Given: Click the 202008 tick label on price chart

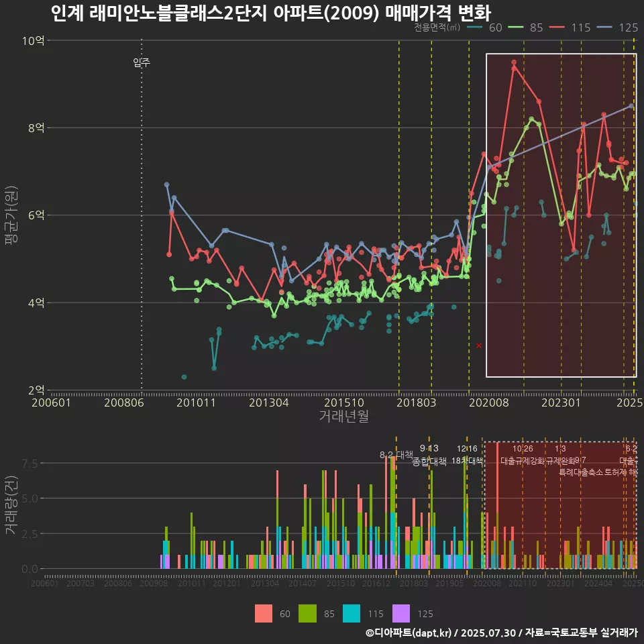Looking at the screenshot, I should pyautogui.click(x=489, y=402).
